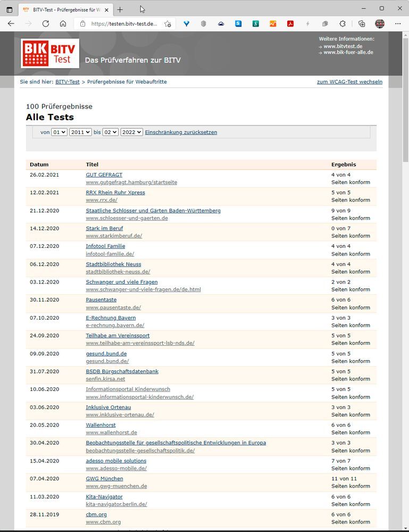Click the vertical page scrollbar thumb
The height and width of the screenshot is (532, 409).
(405, 100)
